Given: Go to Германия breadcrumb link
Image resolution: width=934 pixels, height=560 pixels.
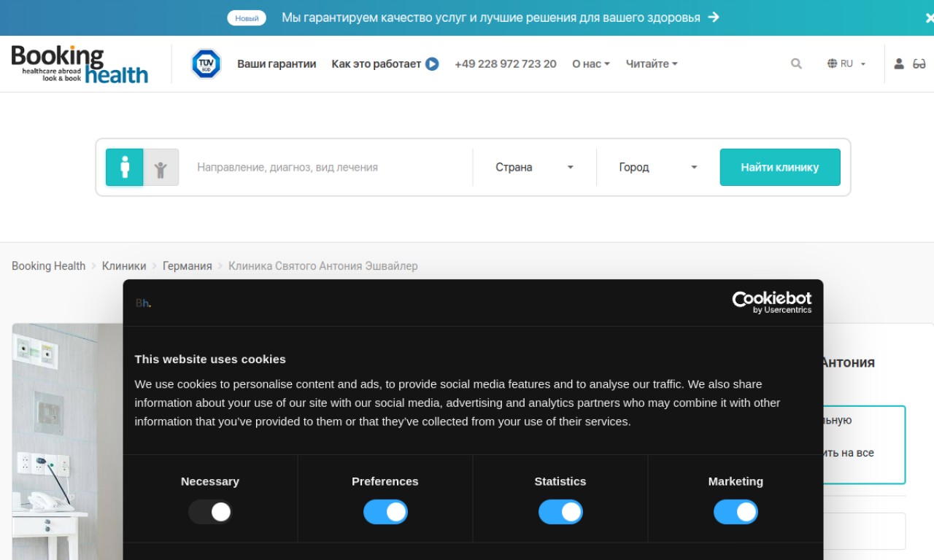Looking at the screenshot, I should (187, 266).
